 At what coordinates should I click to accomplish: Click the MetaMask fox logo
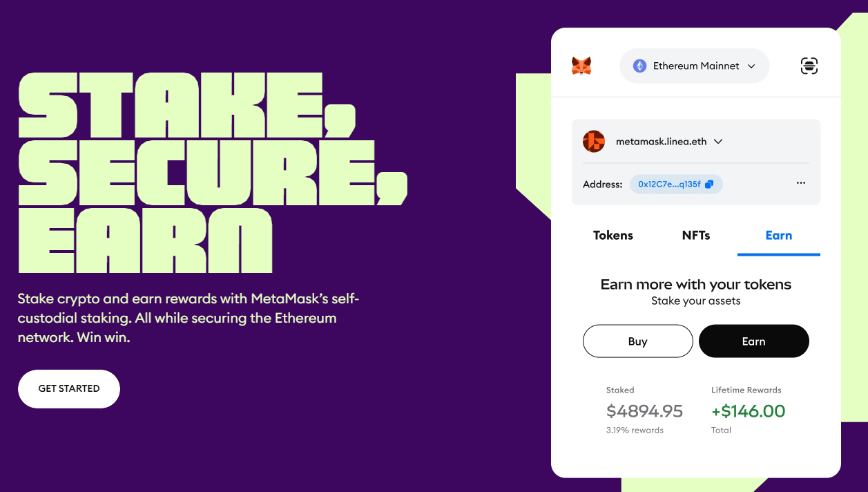coord(581,66)
